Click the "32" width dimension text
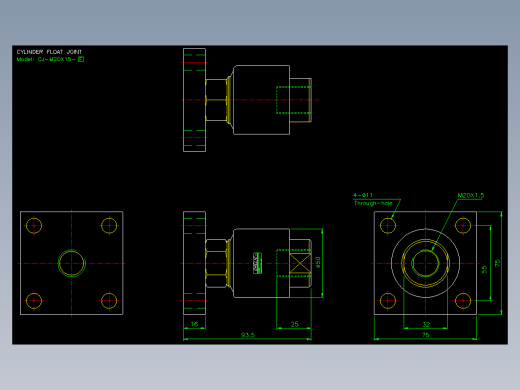Screen dimensions: 520x390 [426, 324]
